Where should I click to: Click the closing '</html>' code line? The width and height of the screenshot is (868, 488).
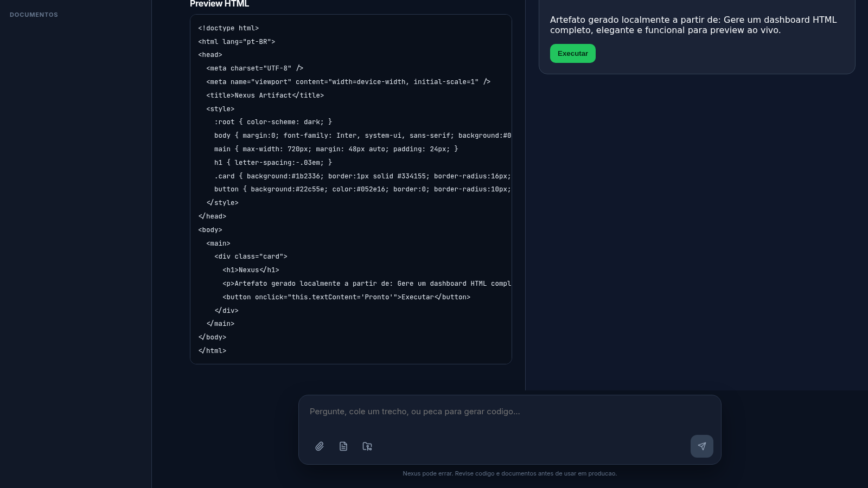[x=212, y=351]
